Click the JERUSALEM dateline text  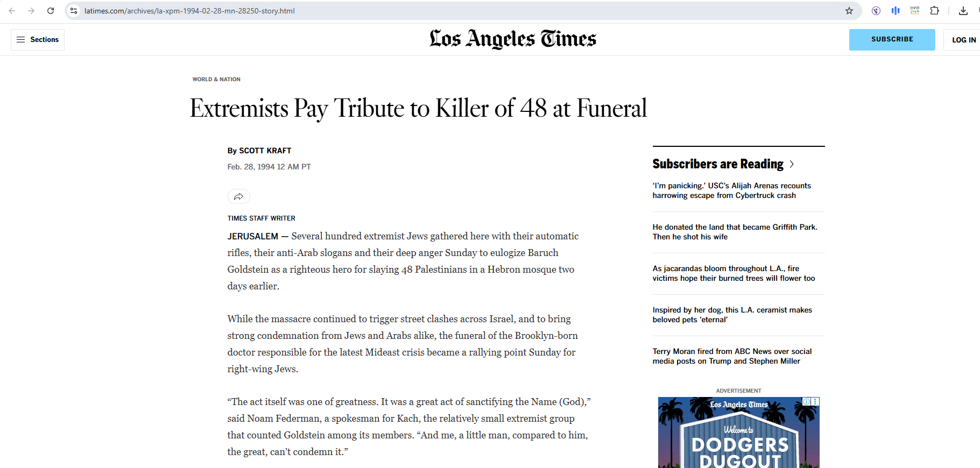252,236
